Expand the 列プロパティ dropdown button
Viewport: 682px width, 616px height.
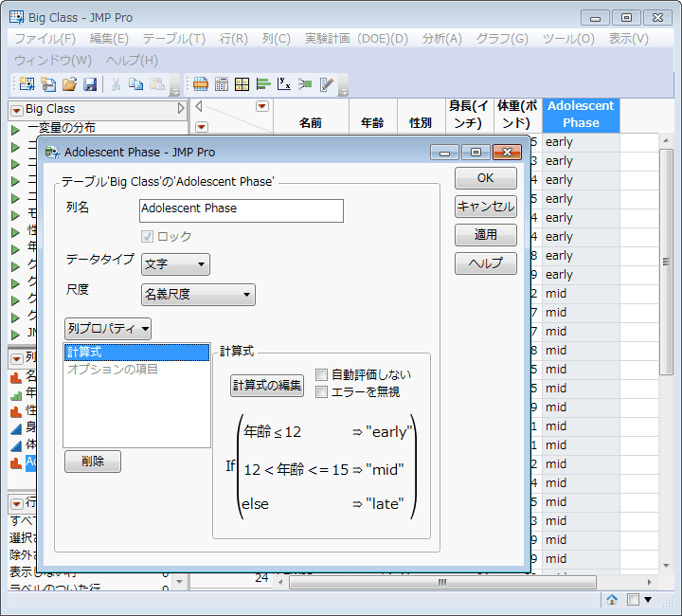(x=108, y=329)
